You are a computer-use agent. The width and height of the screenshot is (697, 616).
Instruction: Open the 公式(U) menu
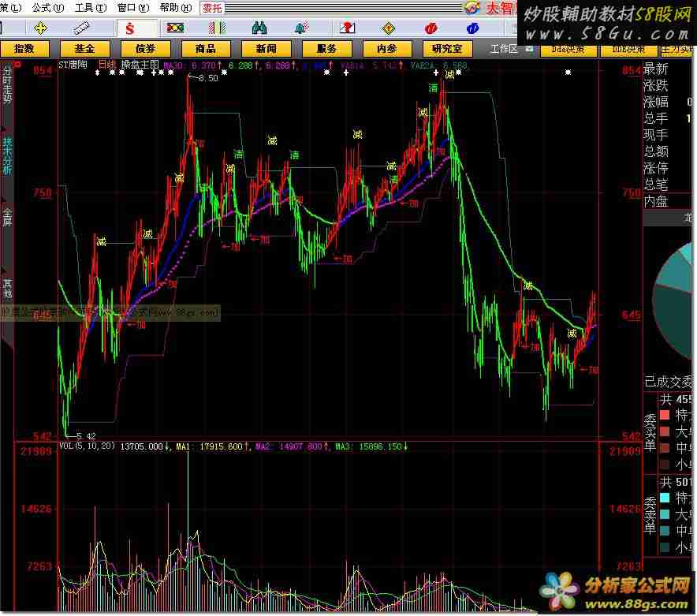48,8
